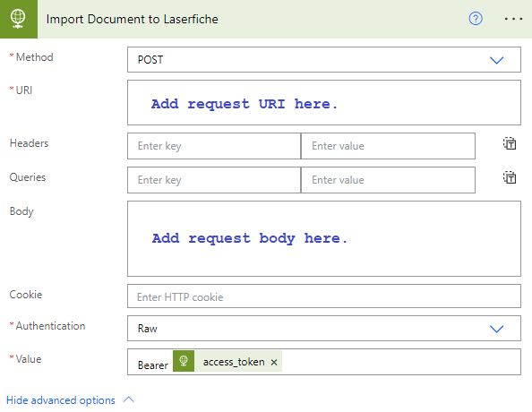This screenshot has height=412, width=532.
Task: Click the Queries Enter key field
Action: 214,180
